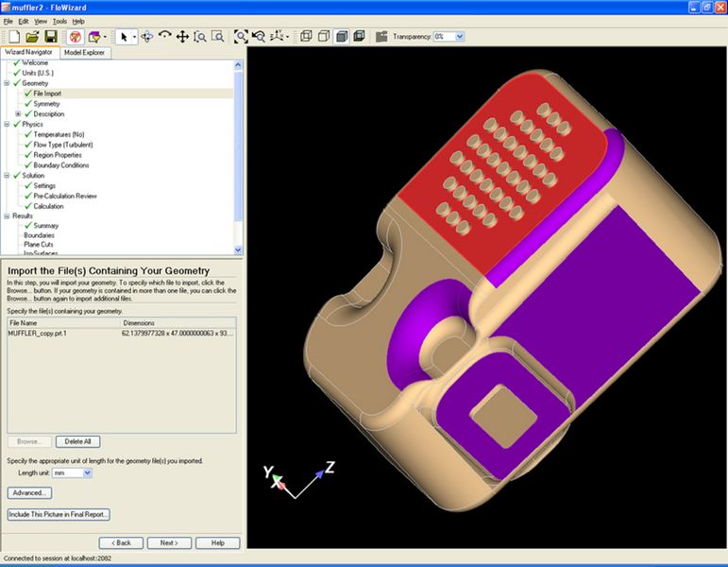Collapse the Results tree node
The height and width of the screenshot is (567, 728).
point(7,216)
